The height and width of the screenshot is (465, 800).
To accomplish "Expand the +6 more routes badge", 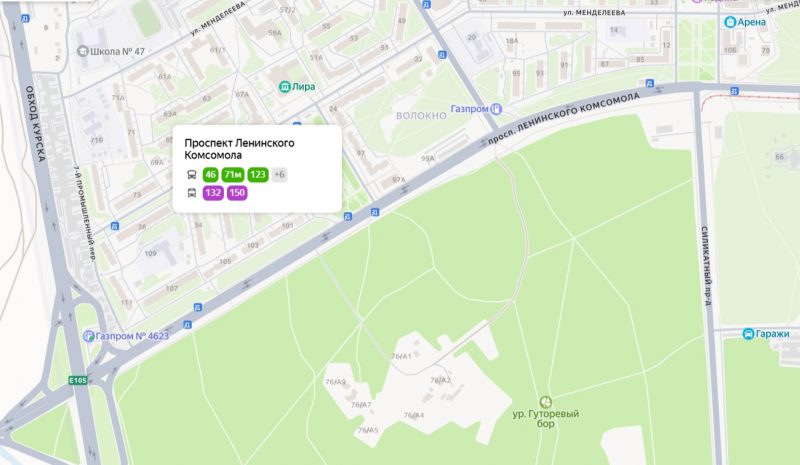I will point(280,175).
